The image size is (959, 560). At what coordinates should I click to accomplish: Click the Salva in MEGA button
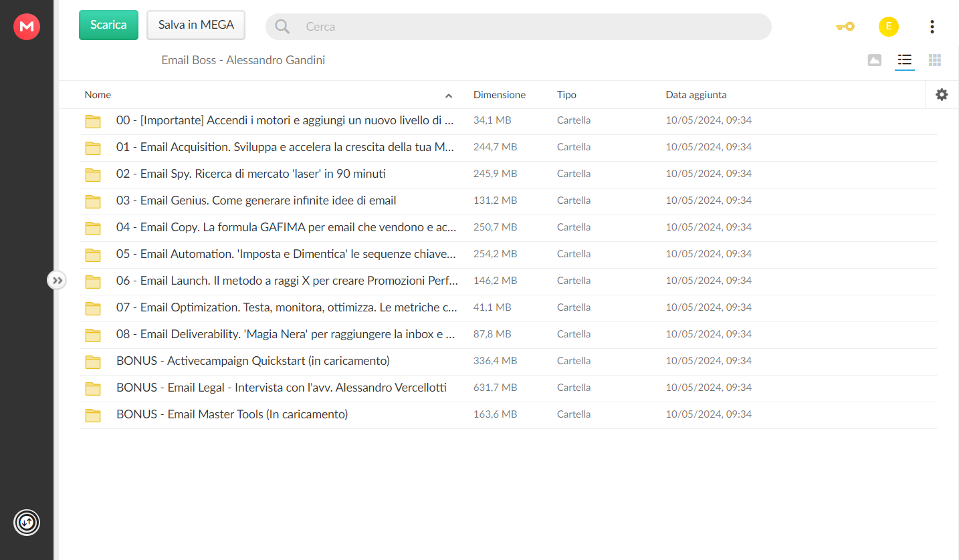[196, 25]
